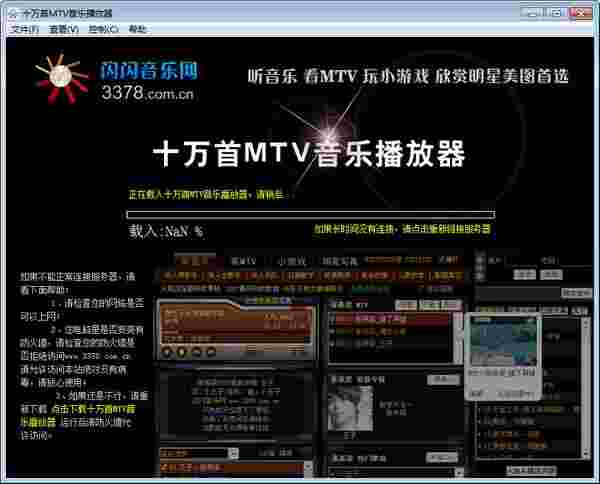Click the red highlighted first row in song list
Viewport: 600px width, 484px height.
click(390, 319)
